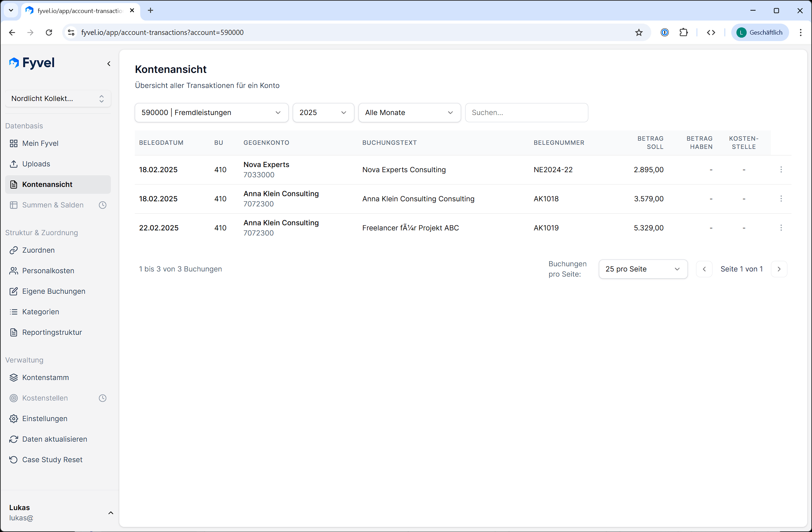Open Personalkosten section
The width and height of the screenshot is (812, 532).
(x=58, y=271)
